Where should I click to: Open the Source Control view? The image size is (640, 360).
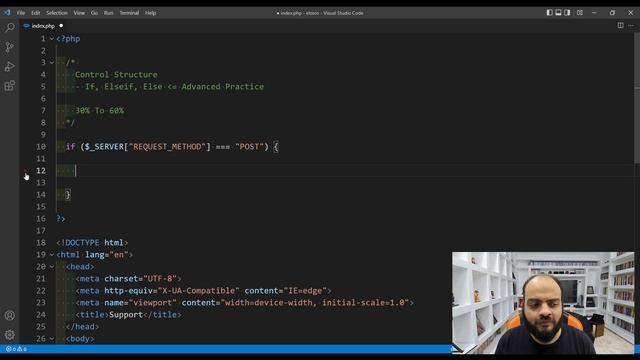[9, 47]
